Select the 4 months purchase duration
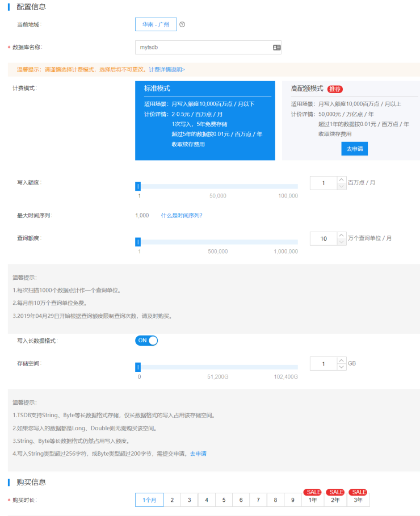The image size is (420, 516). (x=207, y=500)
